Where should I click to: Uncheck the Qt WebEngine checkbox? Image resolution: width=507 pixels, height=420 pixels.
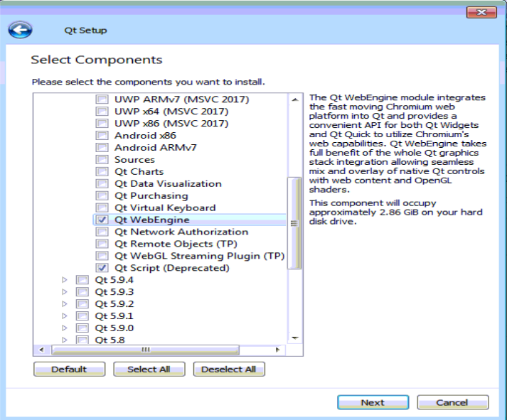tap(102, 220)
